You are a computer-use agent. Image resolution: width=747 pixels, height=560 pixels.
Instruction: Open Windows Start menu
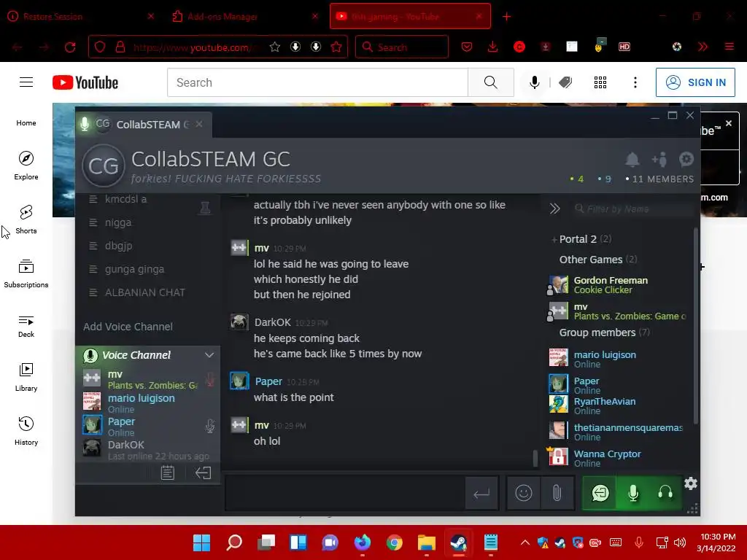(201, 542)
